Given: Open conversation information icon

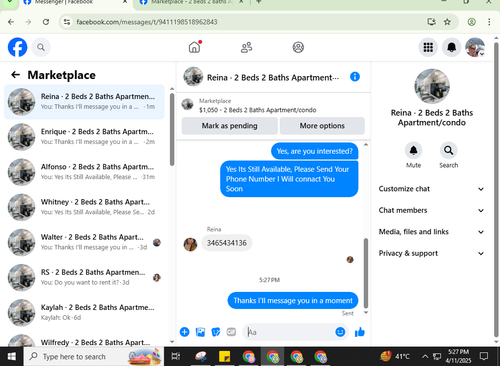Looking at the screenshot, I should (355, 77).
